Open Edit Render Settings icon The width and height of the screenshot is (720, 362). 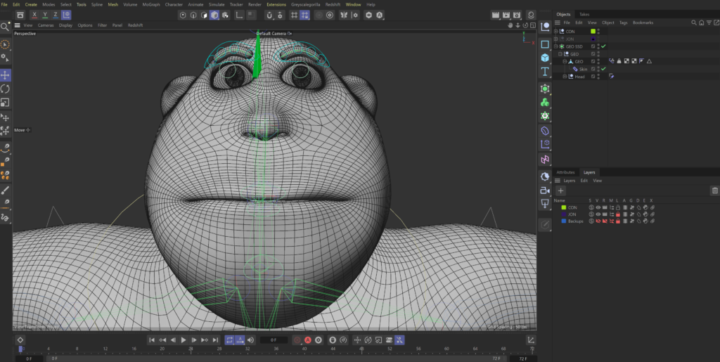pos(517,15)
